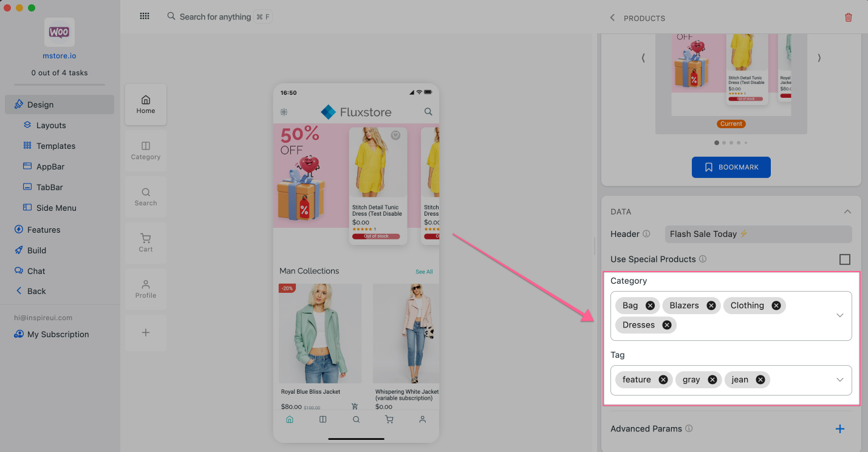Select the Cart tab tile
Image resolution: width=868 pixels, height=452 pixels.
(x=146, y=242)
